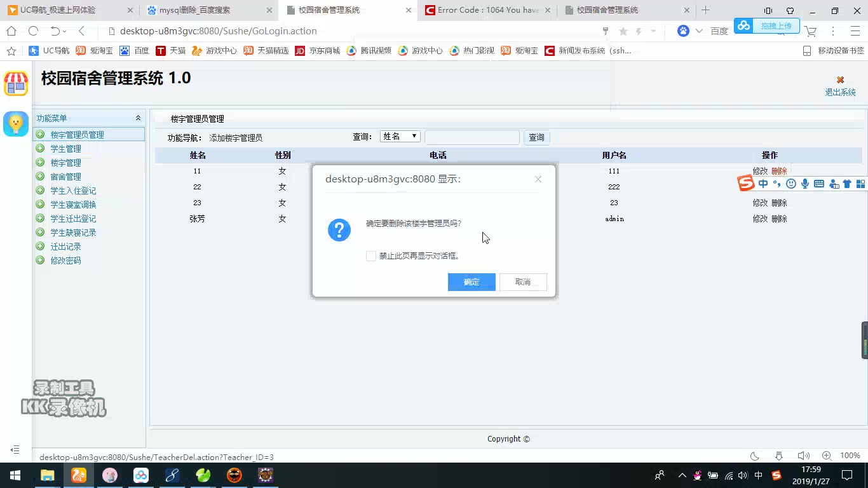Open the Sogou soft keyboard
868x488 pixels.
click(x=818, y=183)
